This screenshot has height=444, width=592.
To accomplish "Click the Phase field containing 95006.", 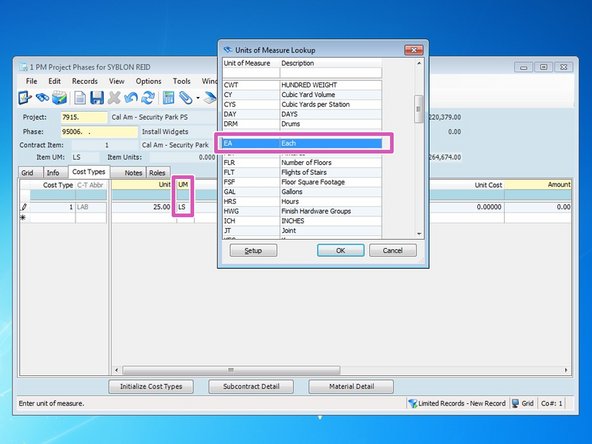I will point(99,132).
